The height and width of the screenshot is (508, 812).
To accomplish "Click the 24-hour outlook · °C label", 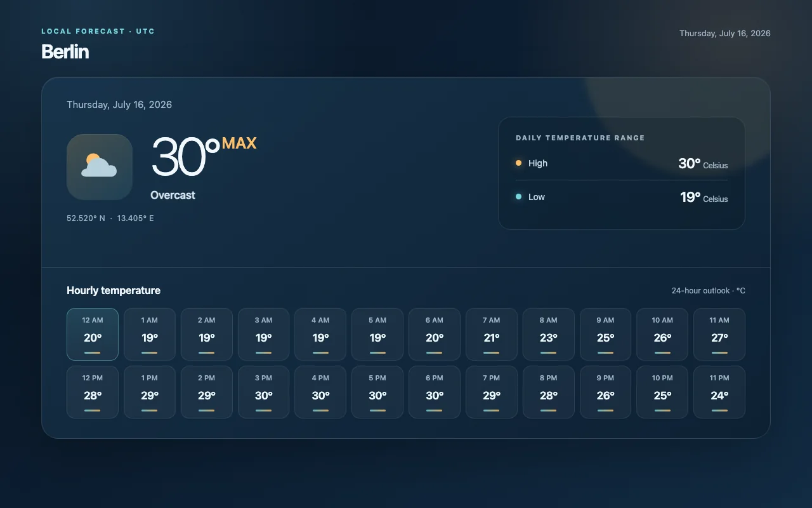I will tap(709, 291).
